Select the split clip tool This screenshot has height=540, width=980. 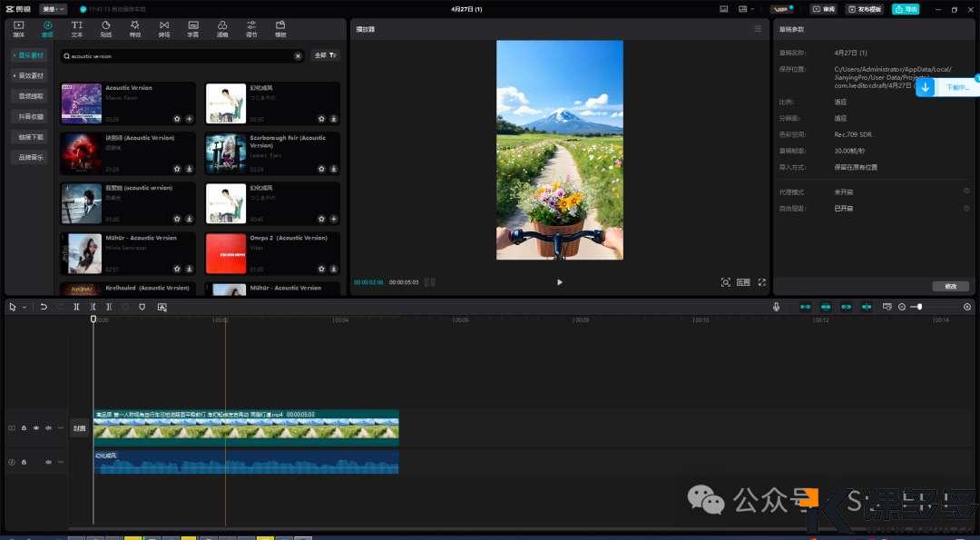pos(76,307)
